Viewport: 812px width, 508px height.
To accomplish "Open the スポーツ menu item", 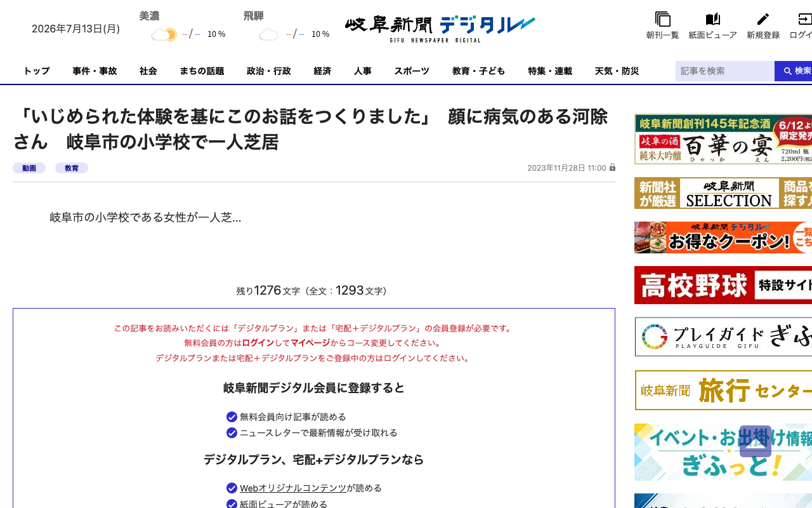I will pyautogui.click(x=412, y=71).
